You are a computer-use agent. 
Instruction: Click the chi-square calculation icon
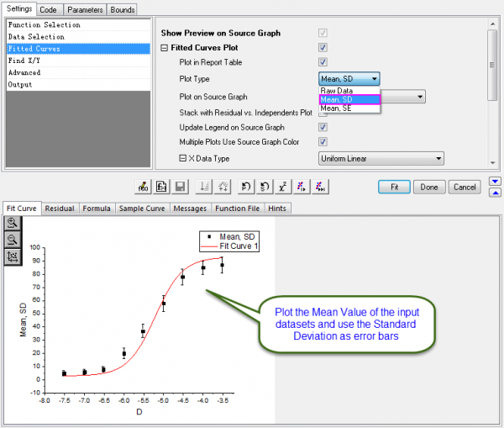(x=283, y=187)
